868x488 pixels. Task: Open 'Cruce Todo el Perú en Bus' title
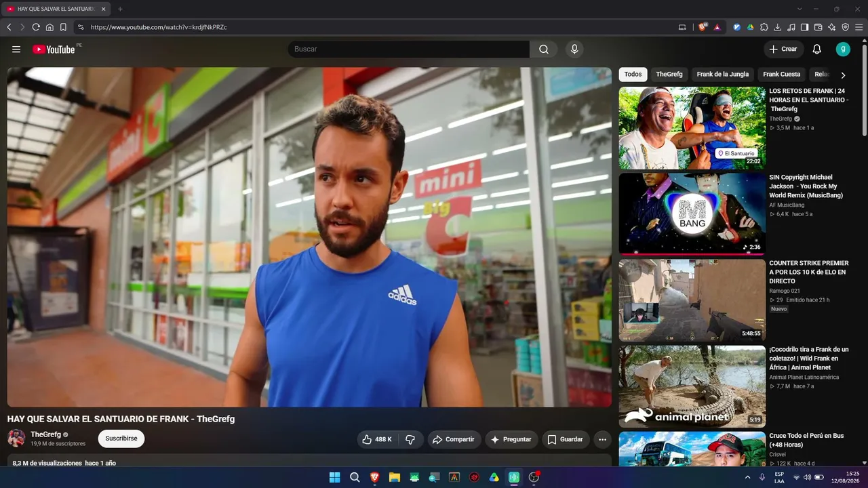(x=808, y=440)
